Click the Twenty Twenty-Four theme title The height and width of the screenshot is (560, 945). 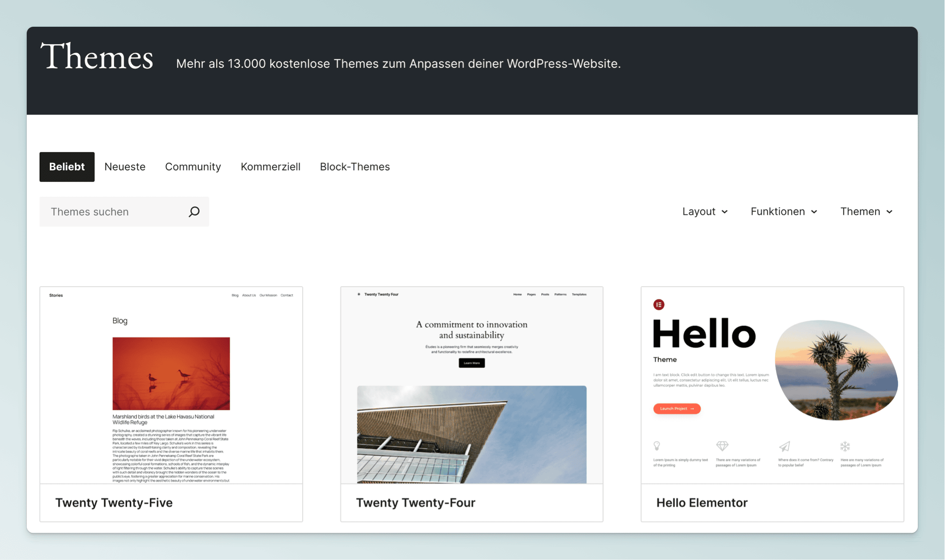(416, 502)
